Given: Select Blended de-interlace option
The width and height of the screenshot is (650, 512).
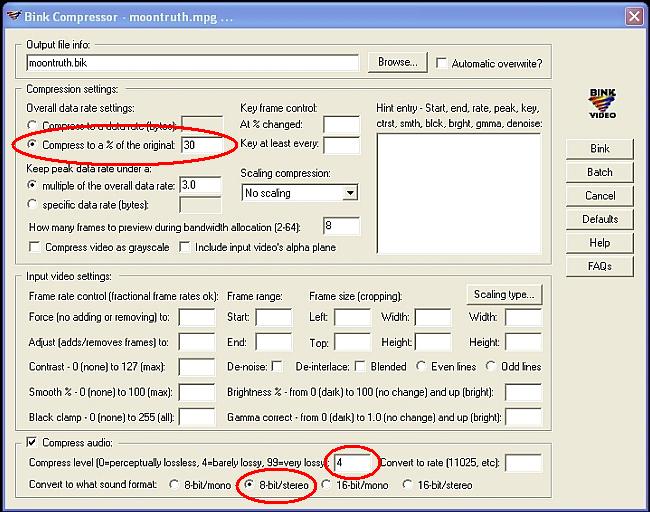Looking at the screenshot, I should click(x=360, y=366).
